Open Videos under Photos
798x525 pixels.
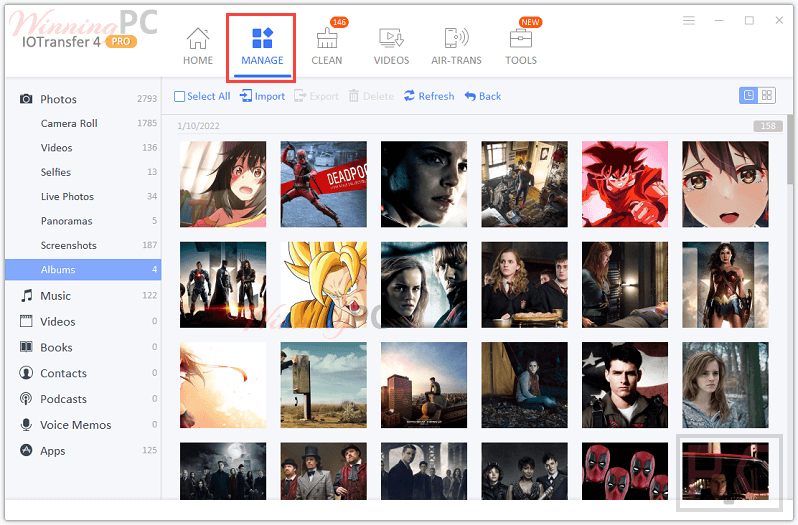pyautogui.click(x=83, y=148)
